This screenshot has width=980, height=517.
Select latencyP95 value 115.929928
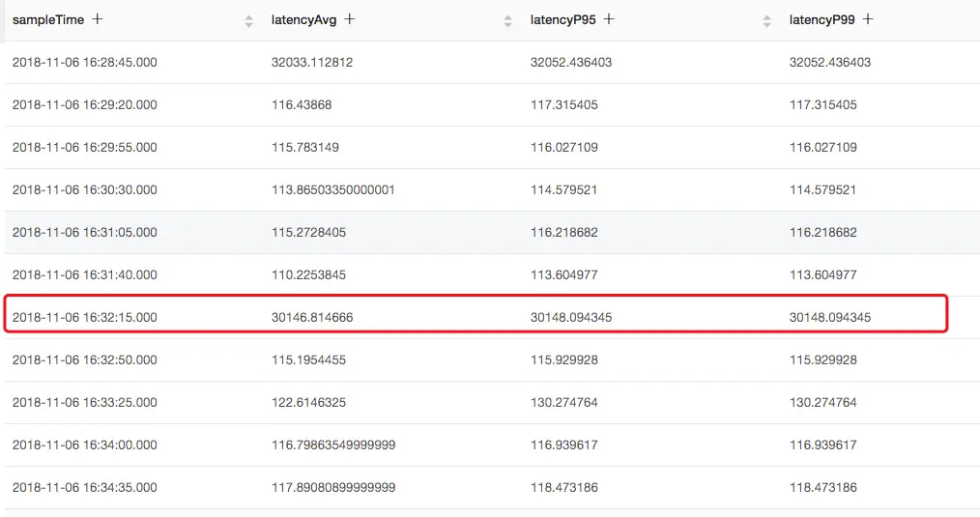pyautogui.click(x=564, y=360)
